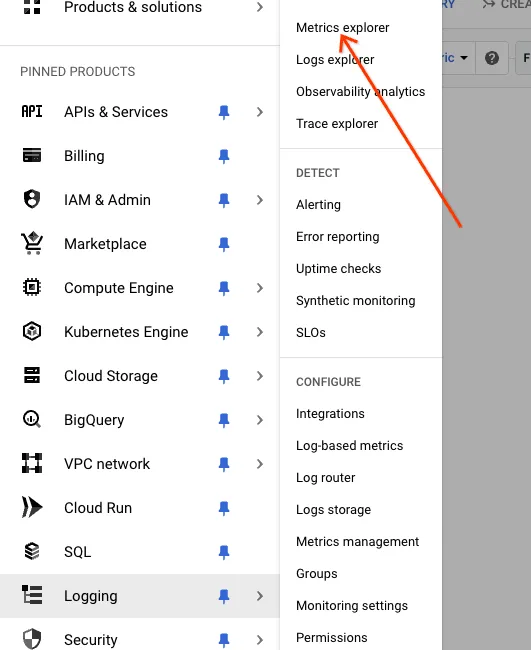Select the Cloud Run product label
531x650 pixels.
[x=98, y=507]
